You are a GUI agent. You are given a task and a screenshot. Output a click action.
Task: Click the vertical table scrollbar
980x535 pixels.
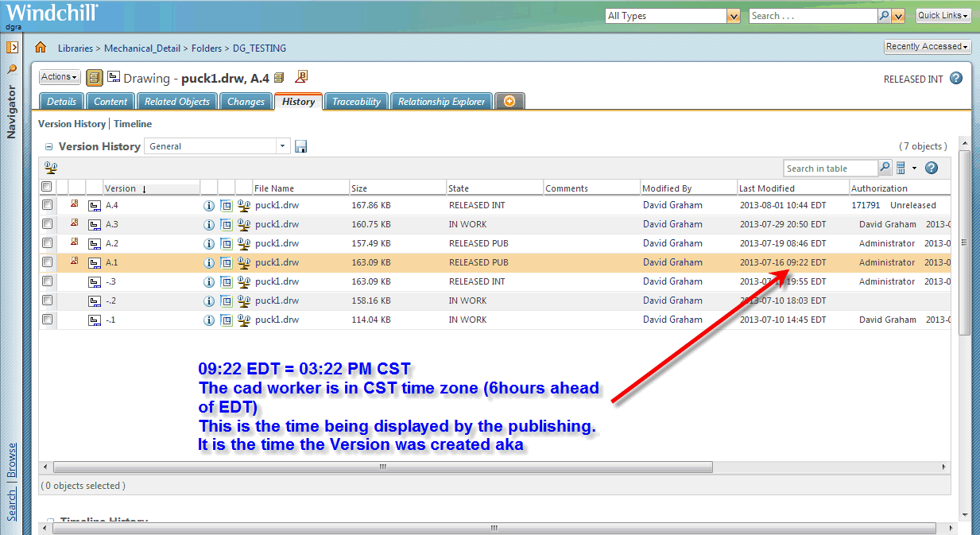coord(965,242)
